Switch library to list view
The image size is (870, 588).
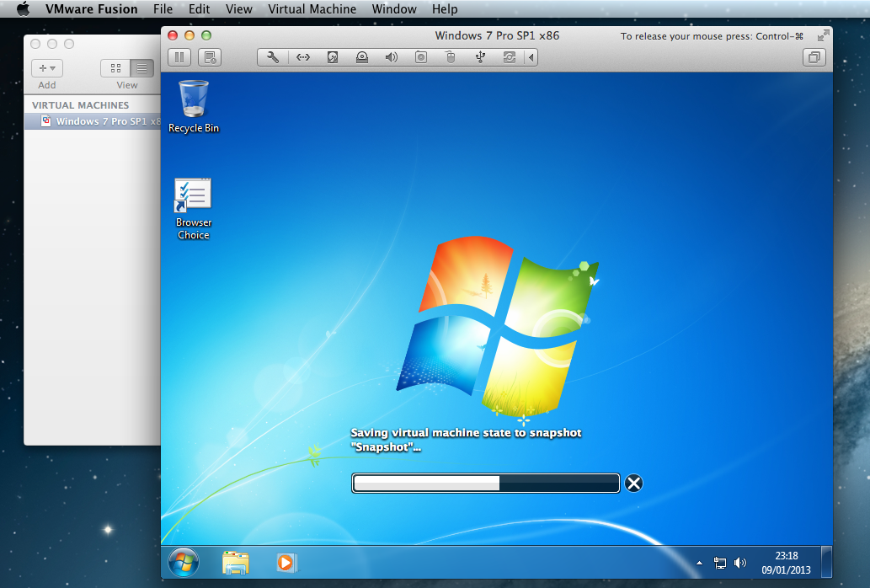(x=141, y=68)
